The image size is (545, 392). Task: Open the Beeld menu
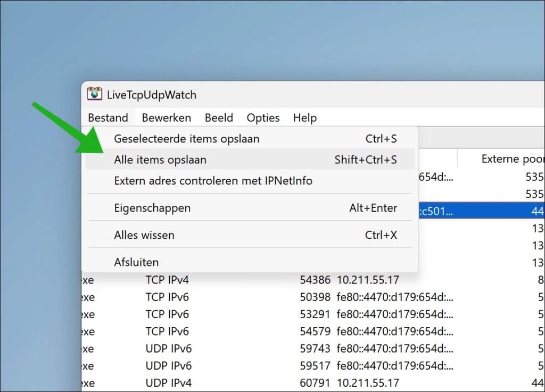click(219, 118)
